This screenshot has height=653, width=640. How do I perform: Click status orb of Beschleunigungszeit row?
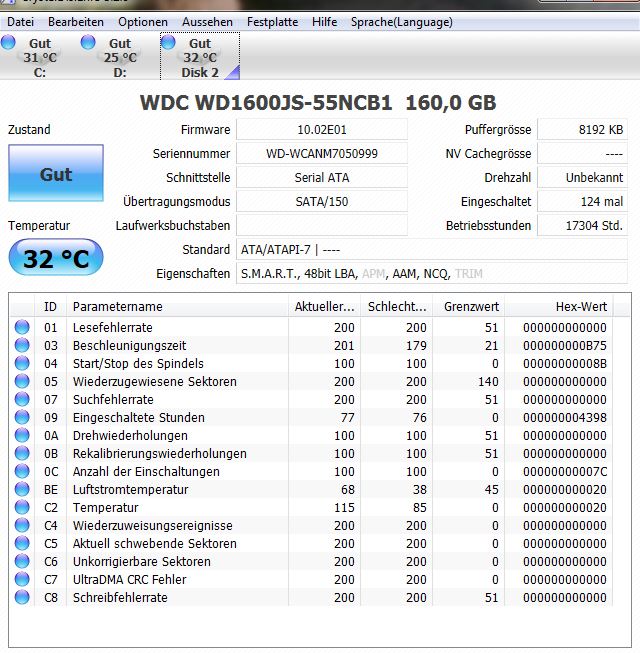(x=22, y=345)
